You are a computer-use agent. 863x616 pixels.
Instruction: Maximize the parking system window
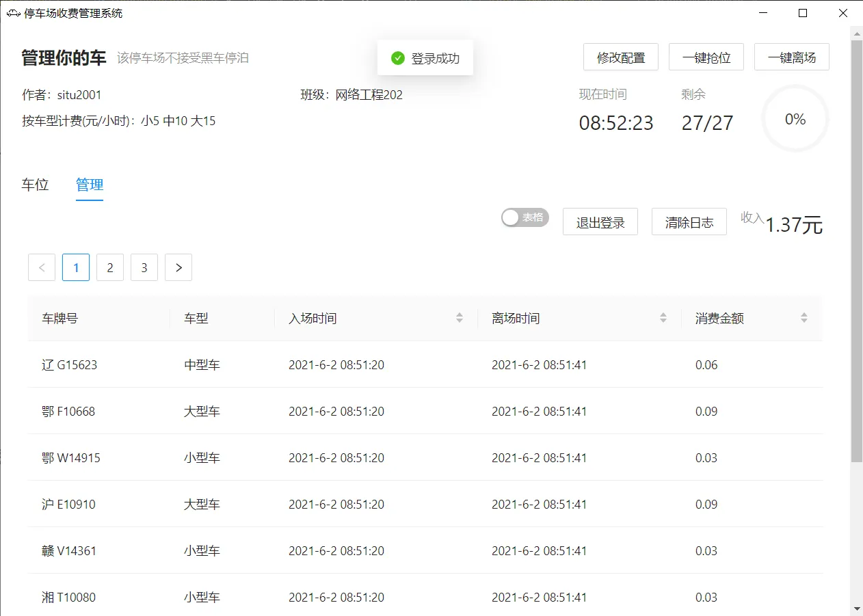[803, 13]
